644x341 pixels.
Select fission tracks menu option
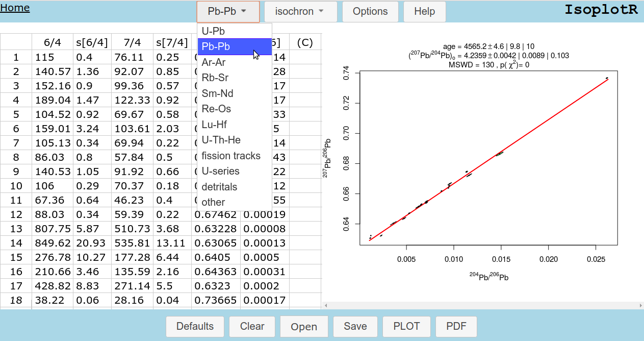(230, 156)
